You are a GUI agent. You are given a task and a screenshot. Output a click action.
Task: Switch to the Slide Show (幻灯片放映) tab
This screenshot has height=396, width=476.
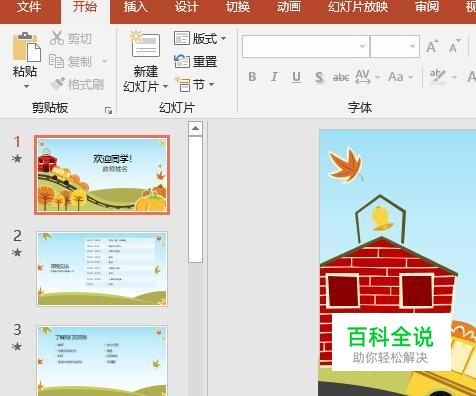coord(358,7)
